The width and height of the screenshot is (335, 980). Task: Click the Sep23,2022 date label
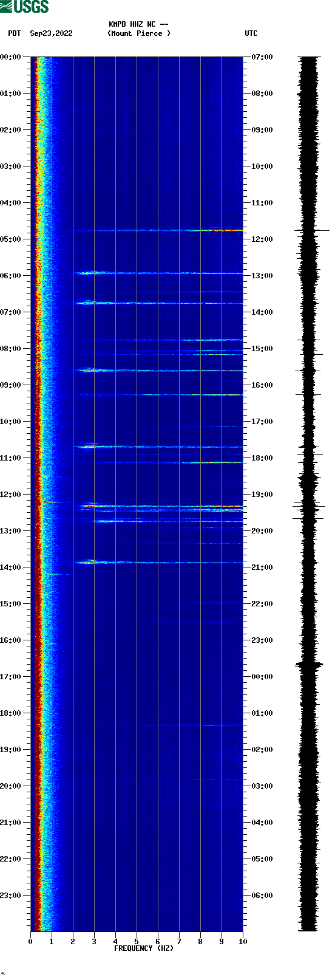click(x=51, y=33)
